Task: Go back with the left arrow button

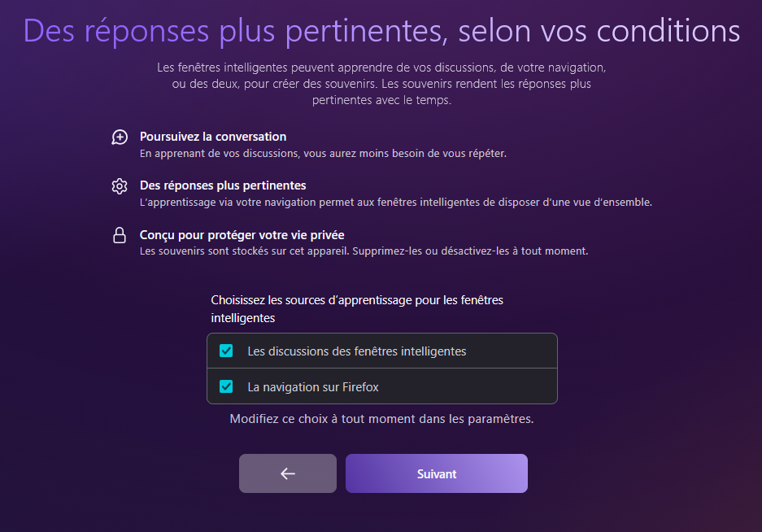Action: coord(288,473)
